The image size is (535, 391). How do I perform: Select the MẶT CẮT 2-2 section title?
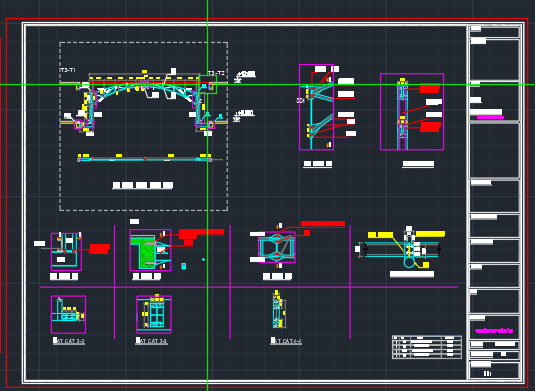(x=69, y=341)
